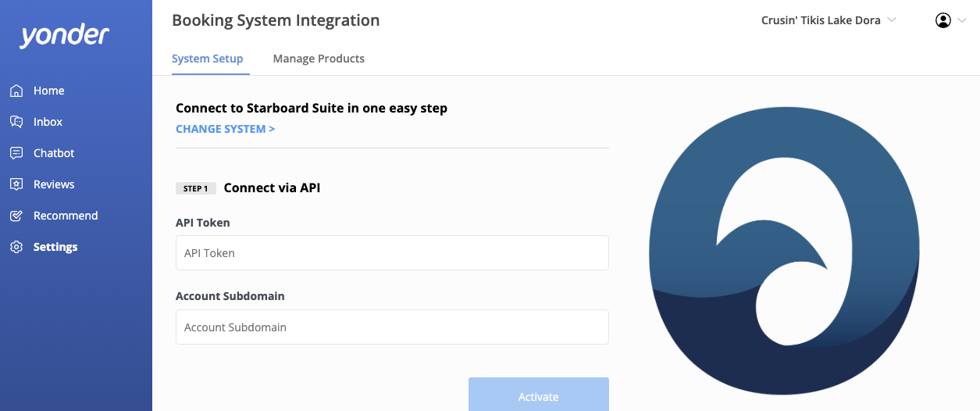
Task: Expand the Crusin' Tikis Lake Dora dropdown
Action: pos(829,20)
